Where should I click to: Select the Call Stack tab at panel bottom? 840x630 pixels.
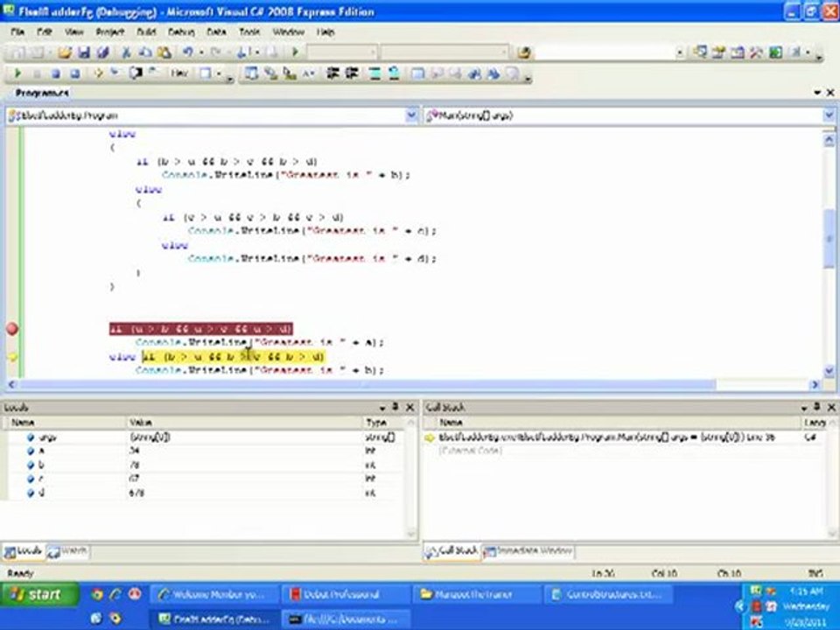(x=451, y=551)
